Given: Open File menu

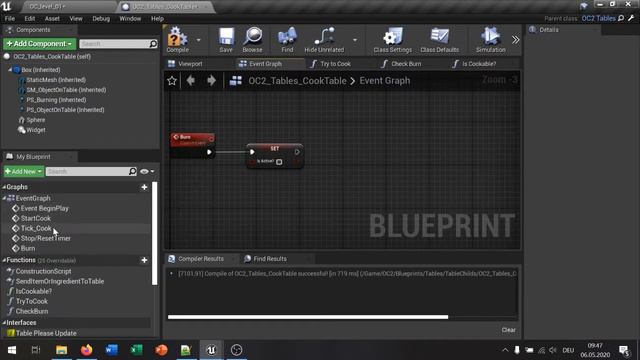Looking at the screenshot, I should click(x=10, y=18).
